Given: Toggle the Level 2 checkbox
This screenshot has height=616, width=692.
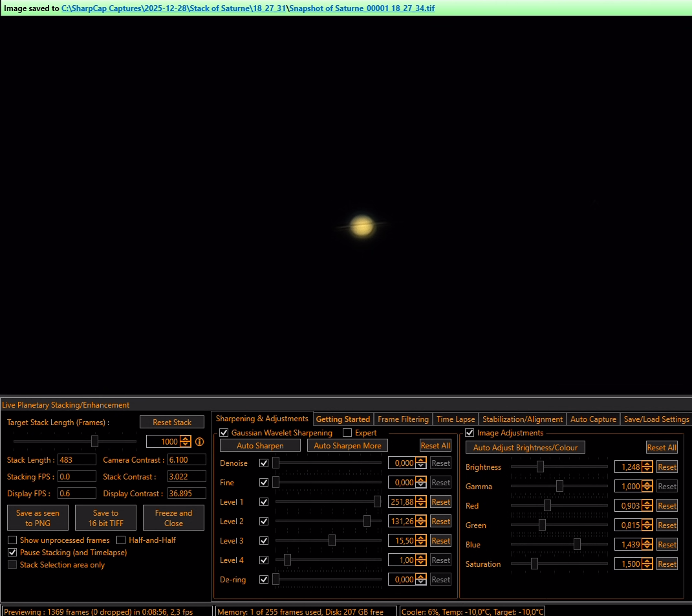Looking at the screenshot, I should (x=264, y=522).
